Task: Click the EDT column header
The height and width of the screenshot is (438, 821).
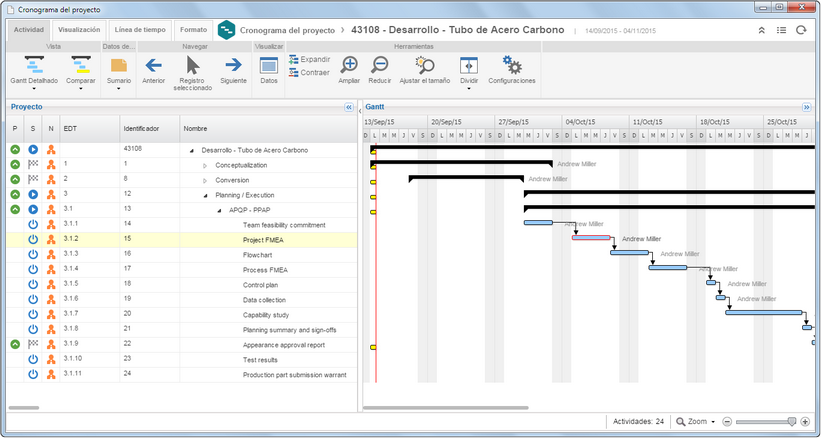Action: coord(90,129)
